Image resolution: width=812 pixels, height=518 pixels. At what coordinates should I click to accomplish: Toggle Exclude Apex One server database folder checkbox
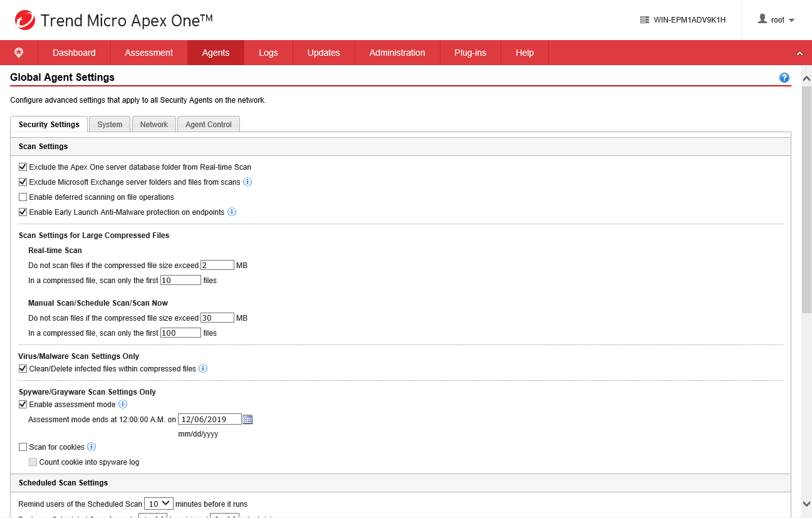[23, 167]
